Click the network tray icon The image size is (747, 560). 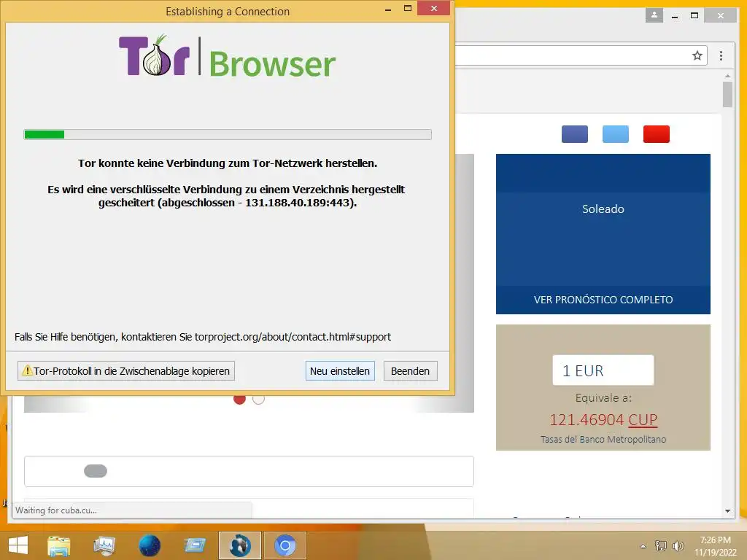point(661,545)
